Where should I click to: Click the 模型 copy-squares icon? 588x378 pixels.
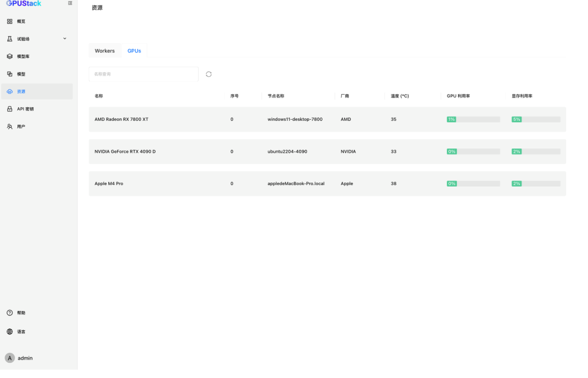[10, 74]
